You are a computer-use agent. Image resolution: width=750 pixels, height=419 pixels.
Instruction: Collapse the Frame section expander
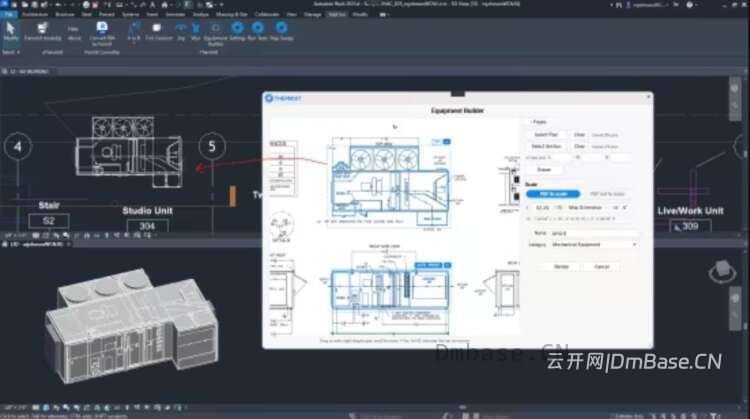530,122
